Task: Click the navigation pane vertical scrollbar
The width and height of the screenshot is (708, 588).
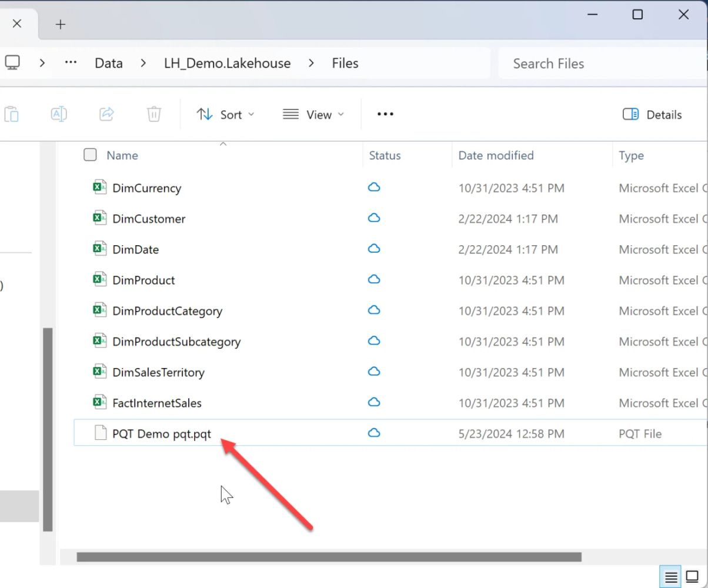Action: pyautogui.click(x=48, y=429)
